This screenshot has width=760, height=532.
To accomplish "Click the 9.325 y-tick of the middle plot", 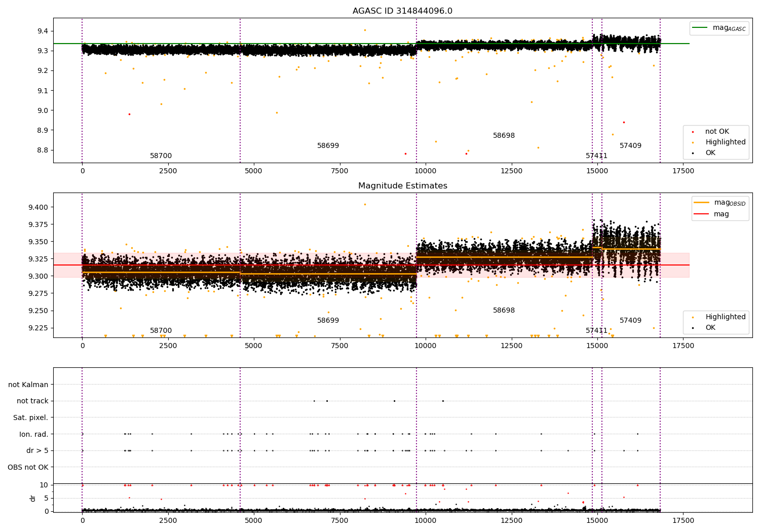I will pos(39,259).
